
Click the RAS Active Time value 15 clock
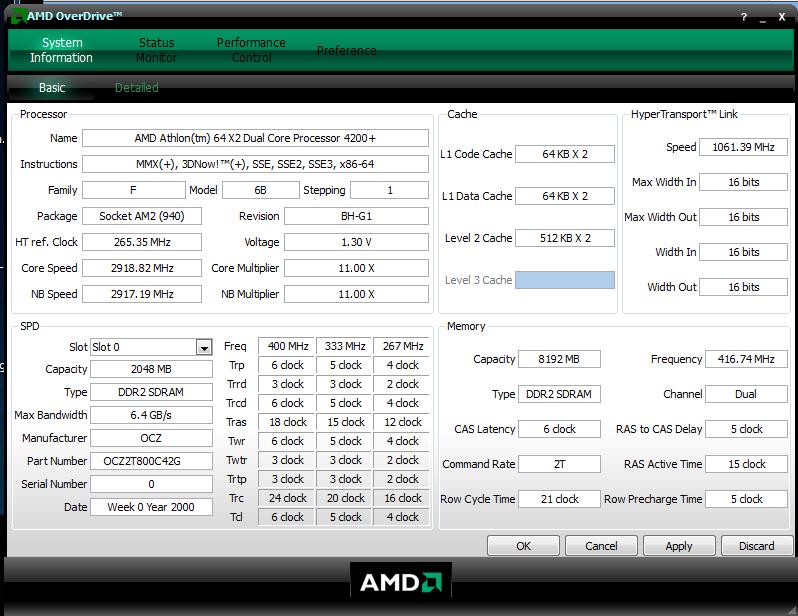point(746,464)
